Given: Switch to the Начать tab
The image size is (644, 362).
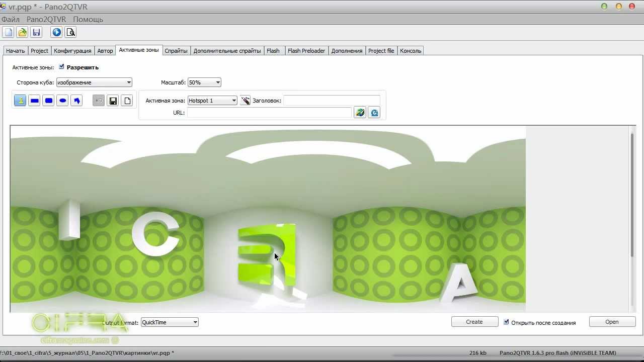Looking at the screenshot, I should click(16, 51).
